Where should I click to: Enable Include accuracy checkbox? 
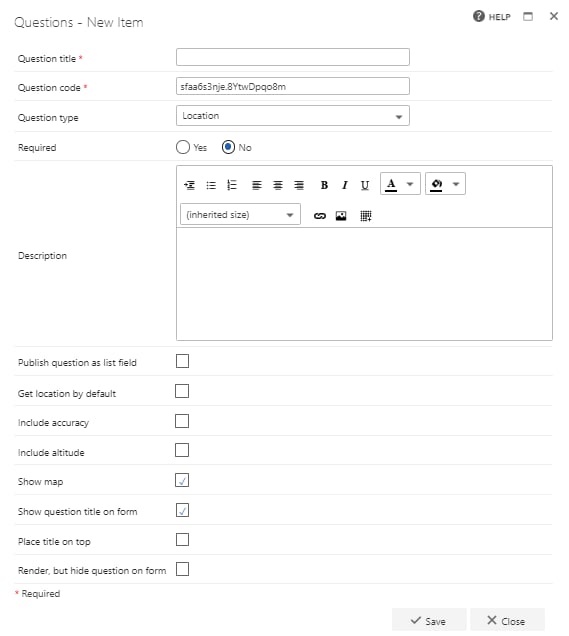click(x=182, y=421)
